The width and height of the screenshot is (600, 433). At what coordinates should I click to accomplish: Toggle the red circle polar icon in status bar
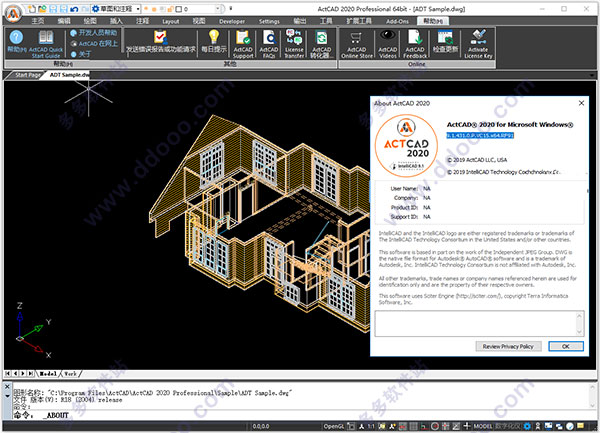(x=435, y=426)
